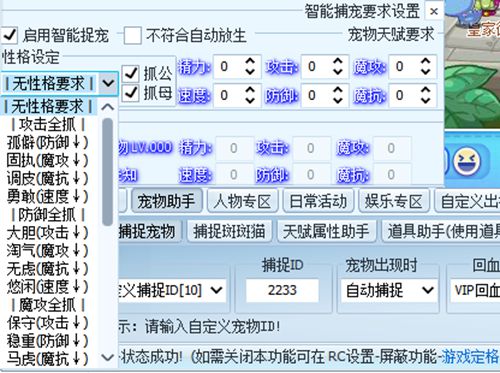Select 攻击全抓 from the personality list
The image size is (500, 373).
tap(48, 125)
